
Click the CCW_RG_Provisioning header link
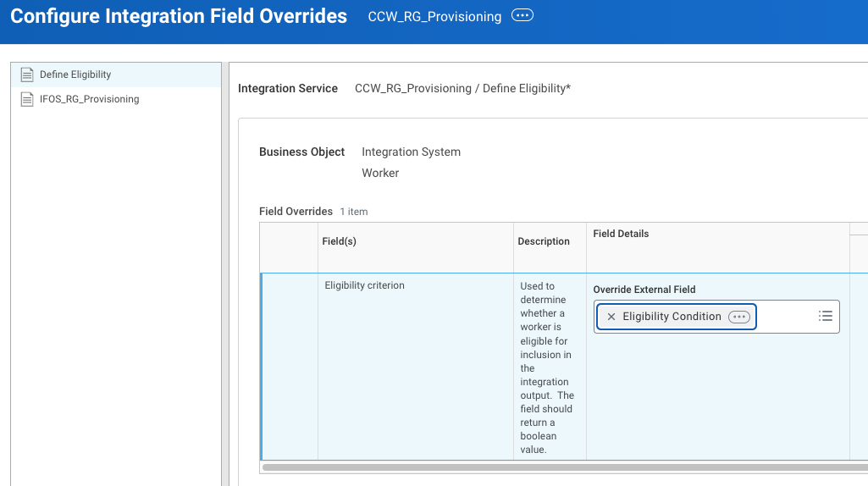434,17
